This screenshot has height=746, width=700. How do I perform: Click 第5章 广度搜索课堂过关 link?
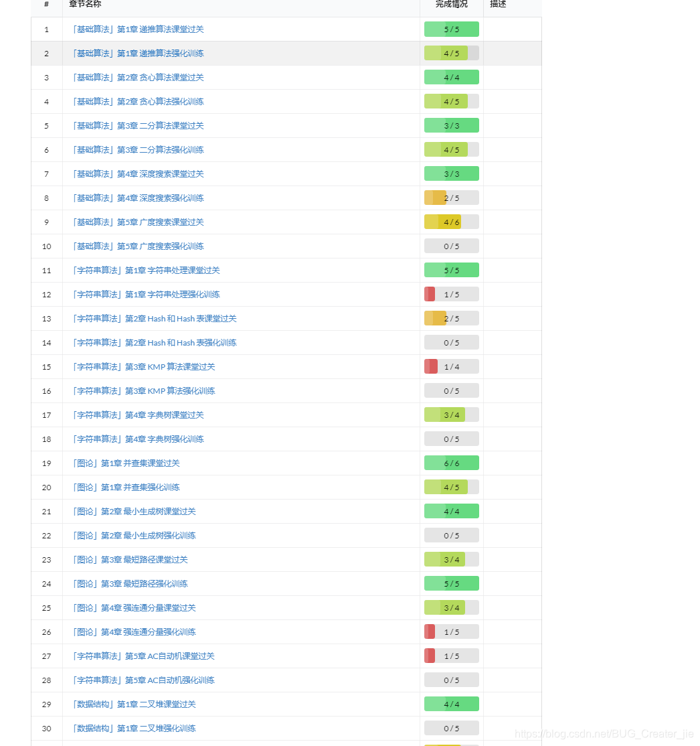click(137, 222)
